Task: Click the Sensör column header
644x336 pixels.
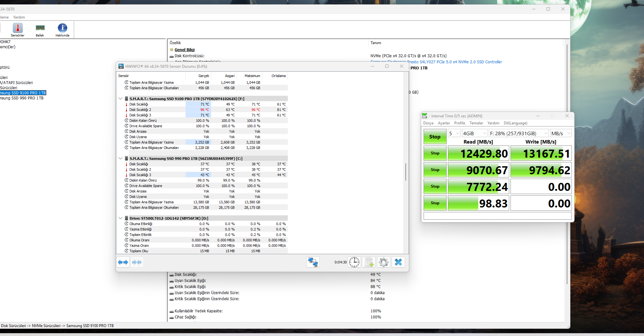Action: [x=151, y=76]
